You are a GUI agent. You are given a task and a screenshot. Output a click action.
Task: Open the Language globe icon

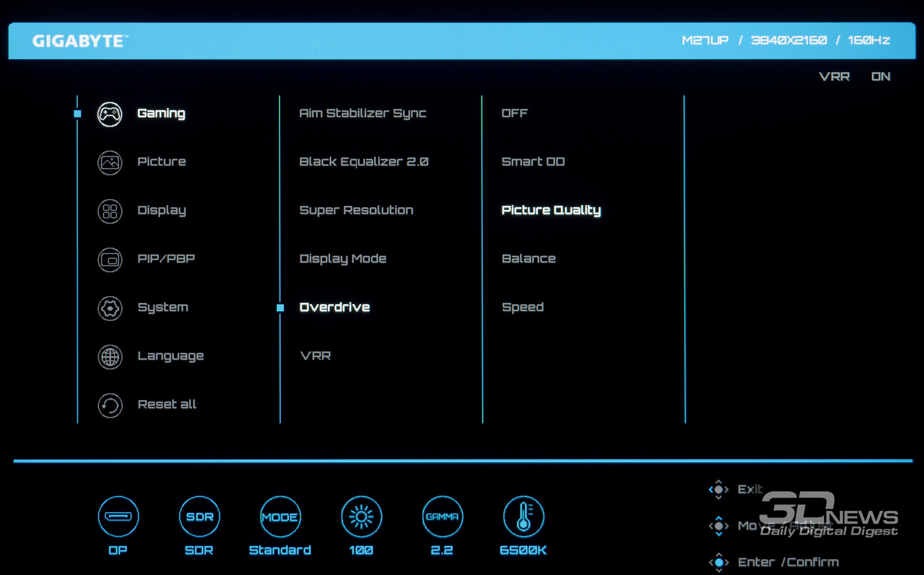110,357
